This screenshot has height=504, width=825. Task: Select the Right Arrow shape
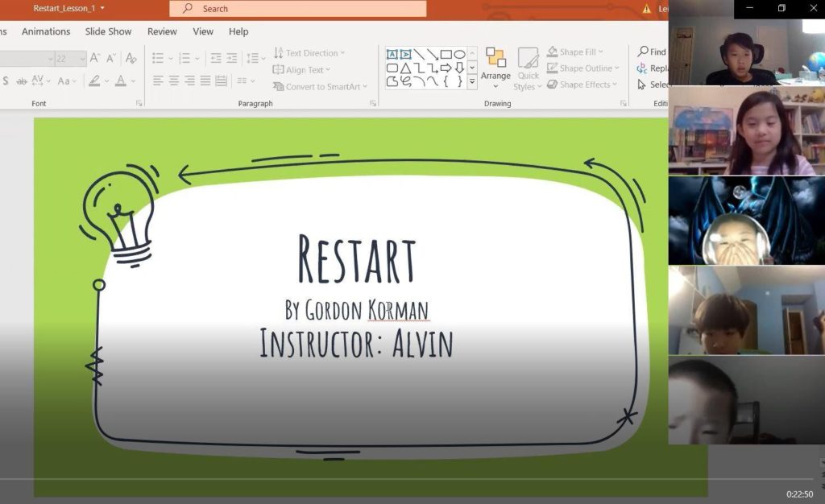(446, 68)
